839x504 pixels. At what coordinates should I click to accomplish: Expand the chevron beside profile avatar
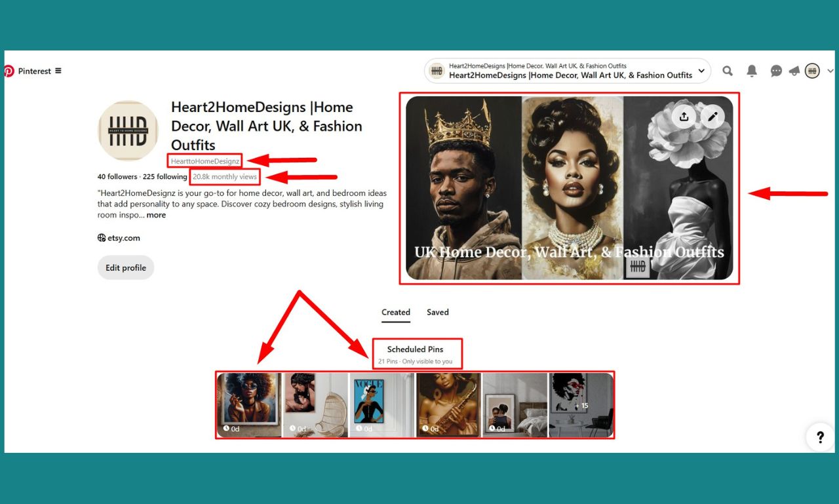830,71
